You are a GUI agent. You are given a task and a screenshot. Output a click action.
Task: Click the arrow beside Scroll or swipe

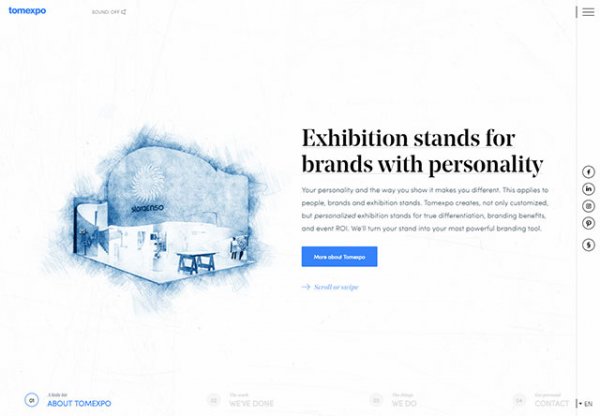[x=306, y=287]
